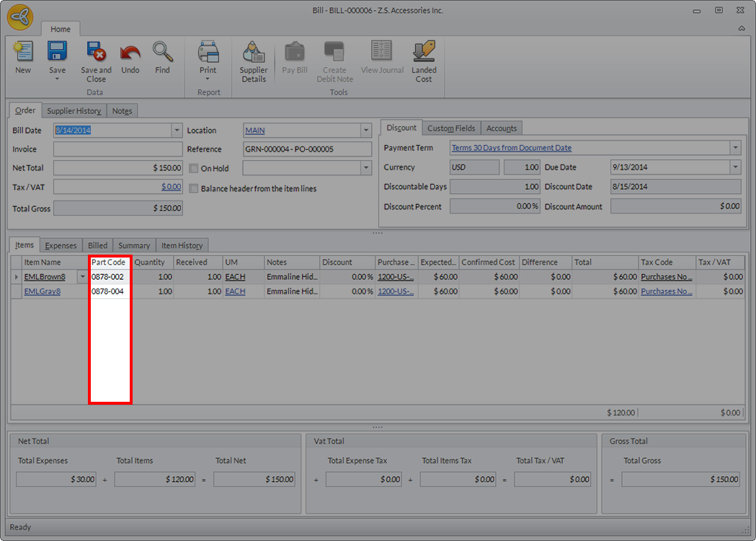Image resolution: width=756 pixels, height=541 pixels.
Task: Click the Print icon
Action: click(x=208, y=53)
